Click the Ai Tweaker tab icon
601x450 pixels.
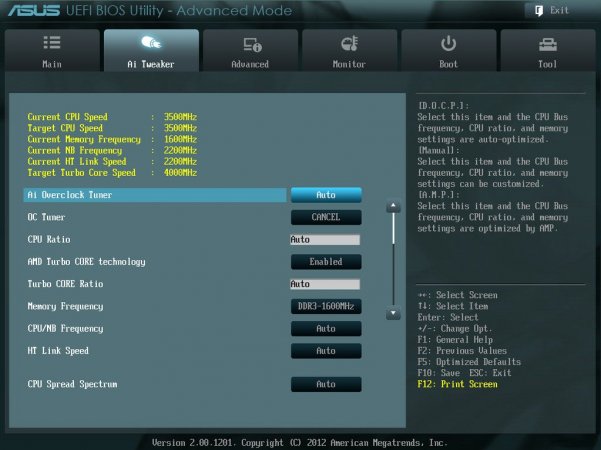click(x=151, y=42)
